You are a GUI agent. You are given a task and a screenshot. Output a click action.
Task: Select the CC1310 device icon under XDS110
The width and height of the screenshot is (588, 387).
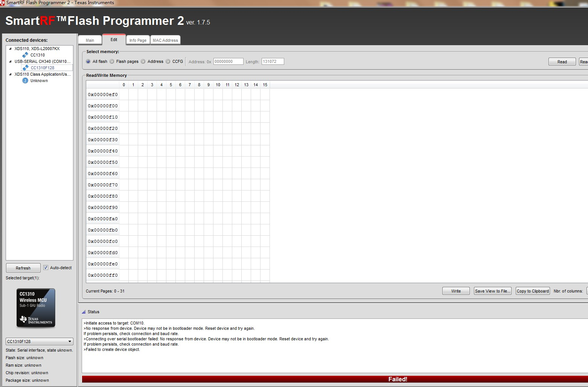coord(25,55)
